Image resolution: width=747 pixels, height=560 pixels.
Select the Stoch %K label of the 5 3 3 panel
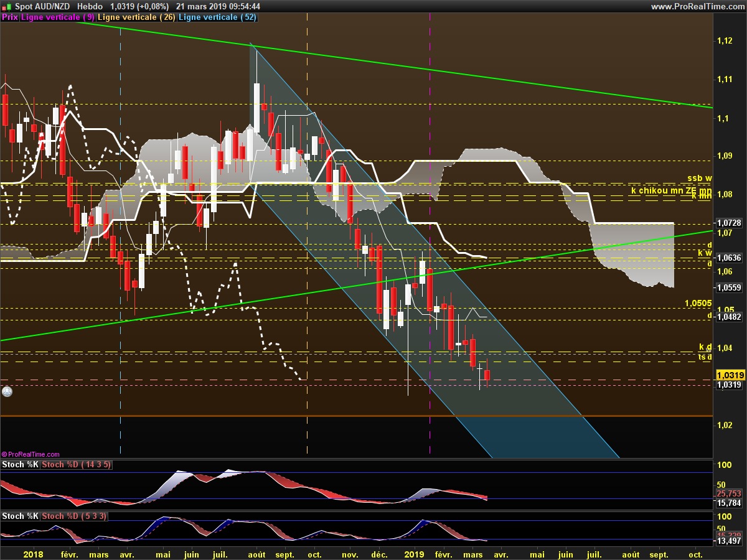click(20, 516)
